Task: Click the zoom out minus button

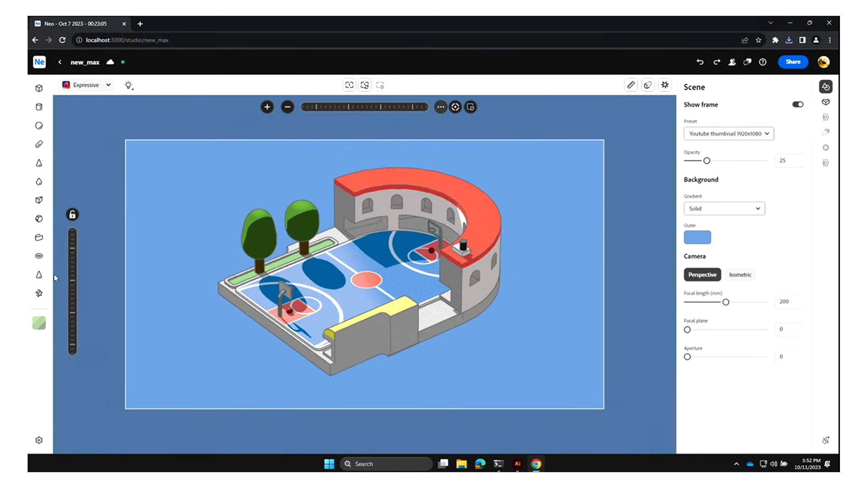Action: [288, 107]
